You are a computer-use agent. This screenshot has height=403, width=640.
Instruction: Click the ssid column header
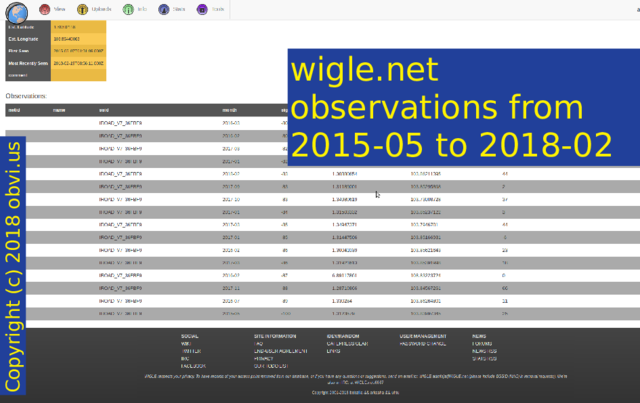(x=104, y=110)
